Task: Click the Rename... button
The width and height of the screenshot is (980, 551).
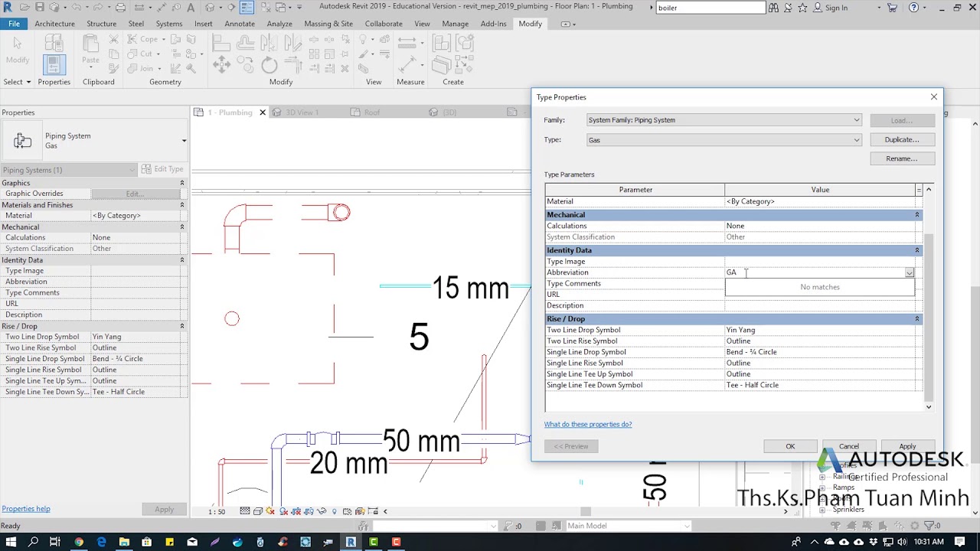Action: 902,159
